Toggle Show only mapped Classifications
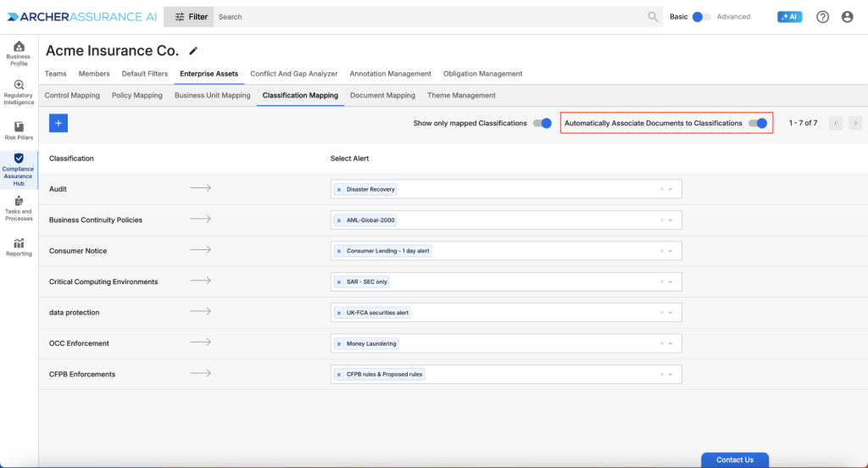Image resolution: width=868 pixels, height=468 pixels. pos(542,123)
